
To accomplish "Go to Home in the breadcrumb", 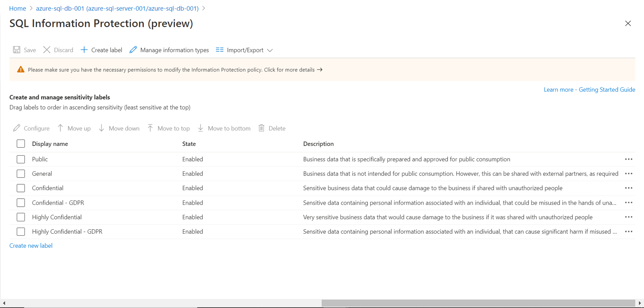I will (18, 8).
